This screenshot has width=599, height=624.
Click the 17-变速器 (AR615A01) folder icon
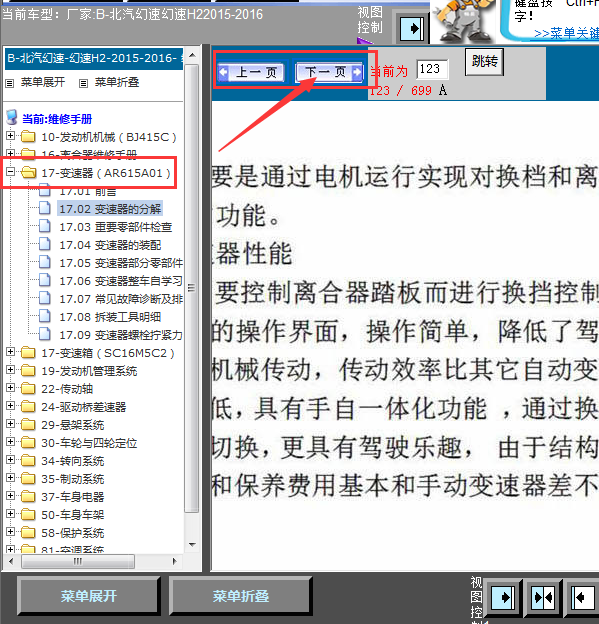28,172
